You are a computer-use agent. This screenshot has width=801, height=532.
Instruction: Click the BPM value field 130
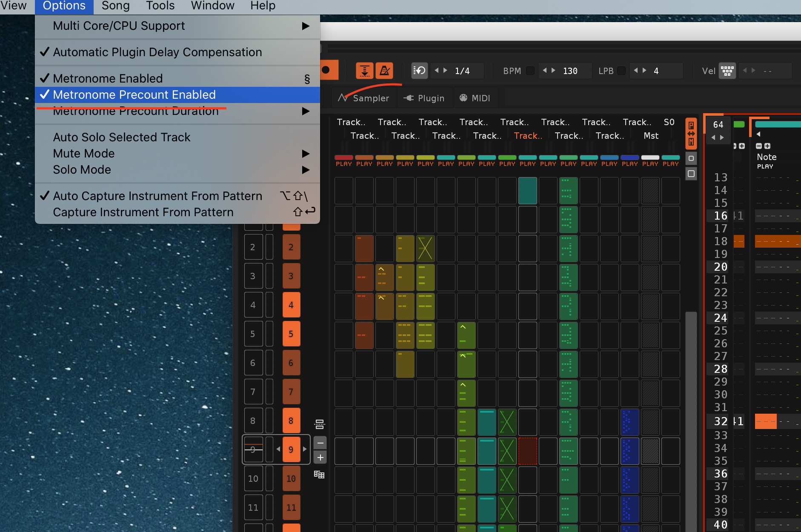pyautogui.click(x=570, y=71)
